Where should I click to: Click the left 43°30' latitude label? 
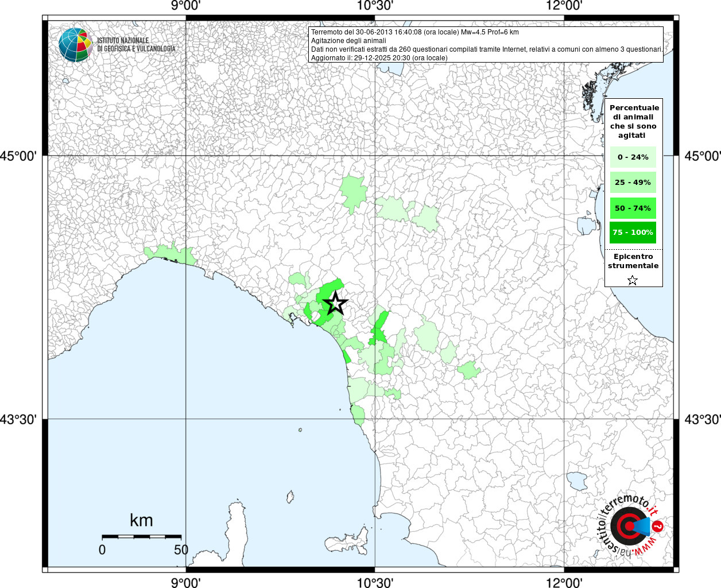[x=18, y=419]
